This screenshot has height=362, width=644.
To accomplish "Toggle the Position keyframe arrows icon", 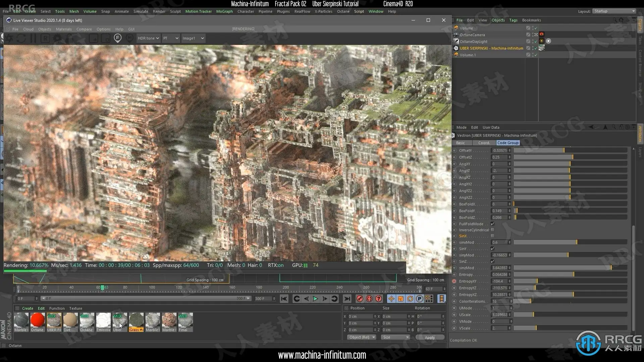I will (x=391, y=299).
